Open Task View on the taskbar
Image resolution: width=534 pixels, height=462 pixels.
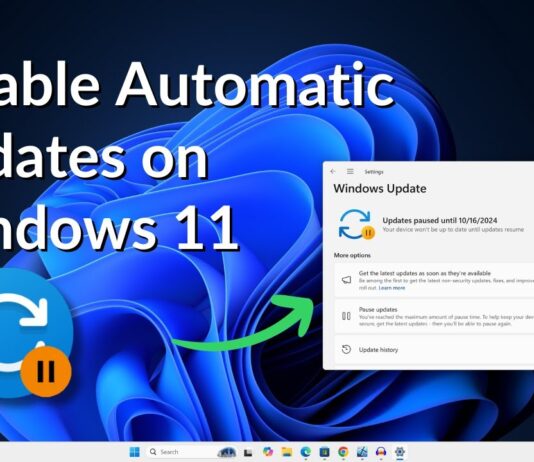click(248, 452)
